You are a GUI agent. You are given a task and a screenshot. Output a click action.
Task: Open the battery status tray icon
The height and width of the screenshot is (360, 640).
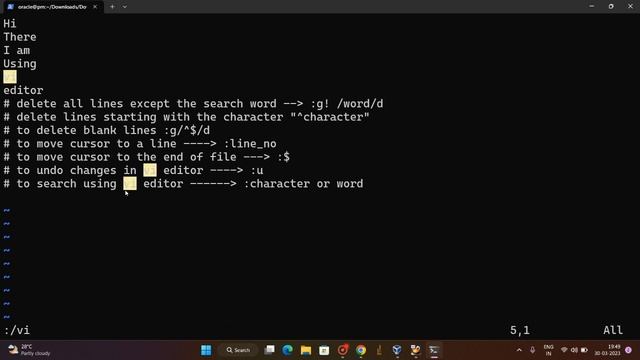click(584, 350)
